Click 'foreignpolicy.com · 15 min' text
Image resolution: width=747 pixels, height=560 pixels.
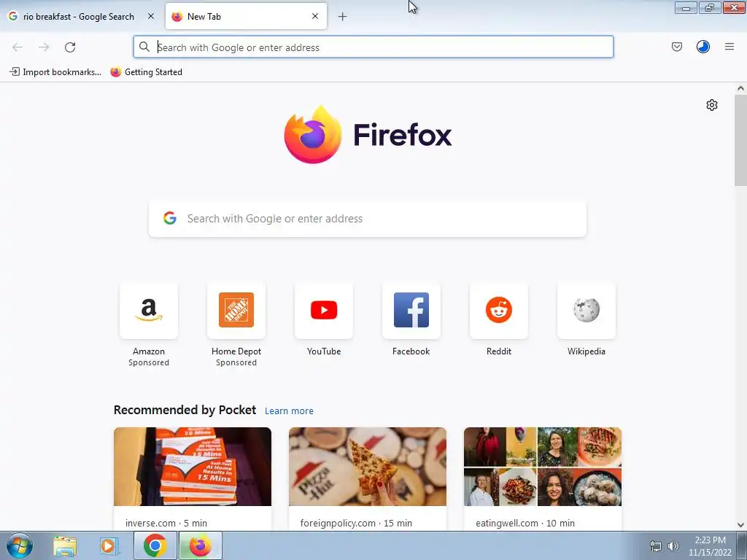356,523
